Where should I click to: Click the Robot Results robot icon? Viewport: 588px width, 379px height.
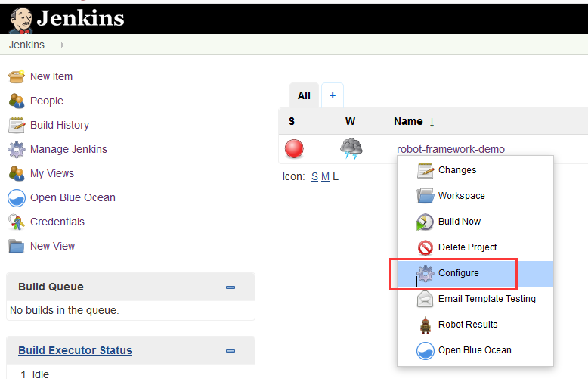pyautogui.click(x=426, y=325)
